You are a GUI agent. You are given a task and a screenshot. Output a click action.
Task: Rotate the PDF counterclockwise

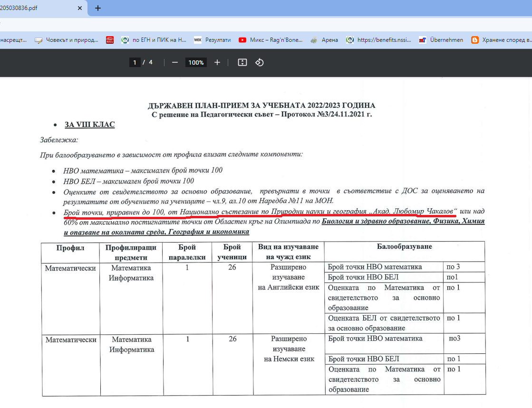tap(260, 63)
